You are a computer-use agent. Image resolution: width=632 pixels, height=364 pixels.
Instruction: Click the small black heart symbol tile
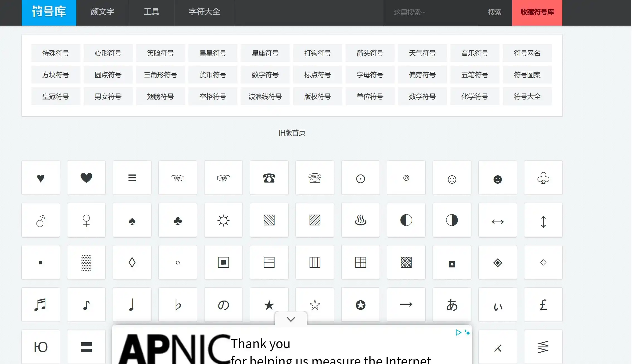[x=41, y=178]
